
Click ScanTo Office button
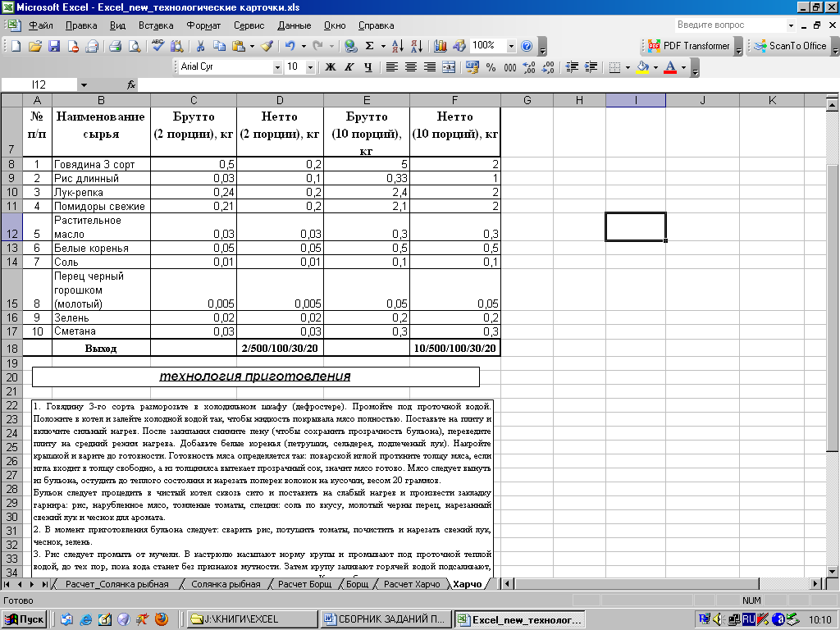791,46
